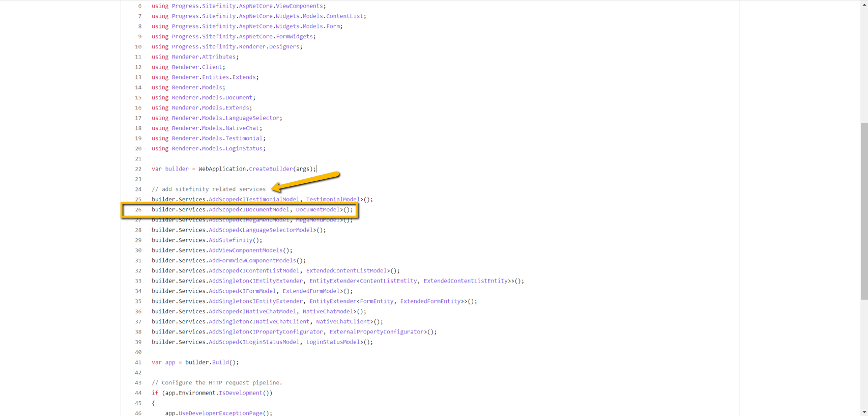Screen dimensions: 868x416
Task: Click line number 36 in the gutter
Action: point(138,312)
